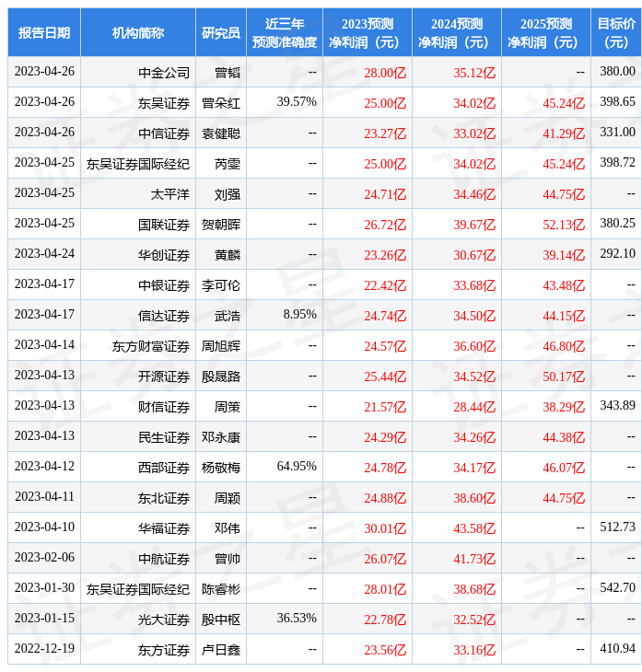Click 28.00亿 profit forecast value

[x=385, y=73]
